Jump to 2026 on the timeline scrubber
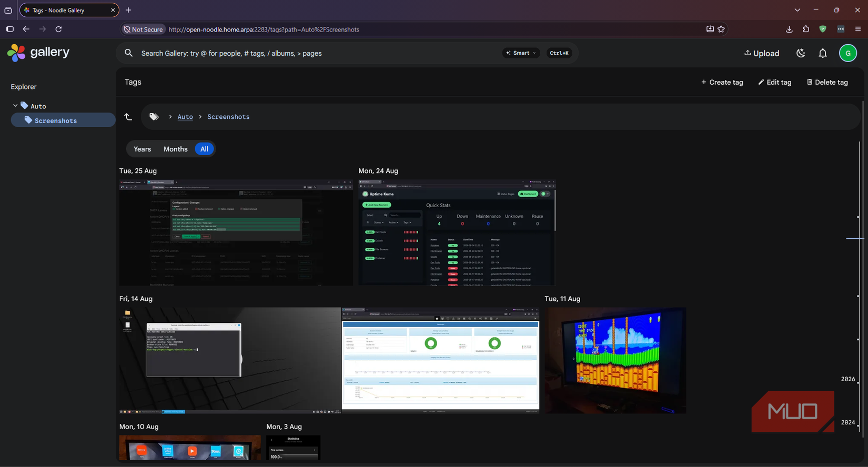868x467 pixels. tap(848, 379)
